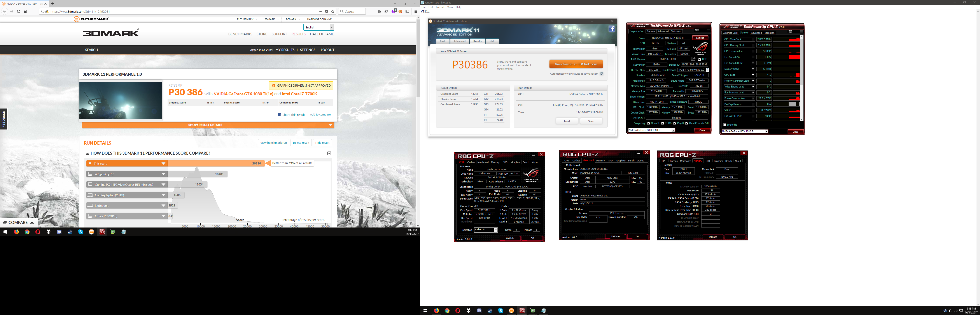980x315 pixels.
Task: Open Skype from the taskbar below the browser
Action: [80, 232]
